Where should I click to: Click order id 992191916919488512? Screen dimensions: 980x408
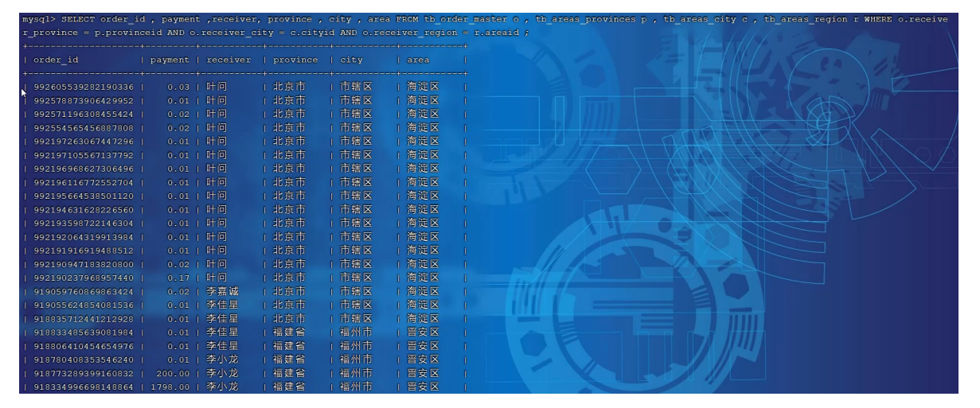(84, 251)
